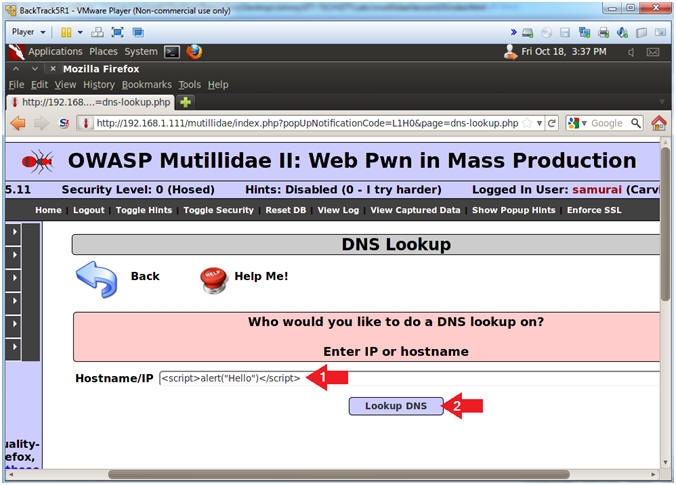Click the VMware CD/DVD device icon
The height and width of the screenshot is (485, 676).
click(546, 33)
